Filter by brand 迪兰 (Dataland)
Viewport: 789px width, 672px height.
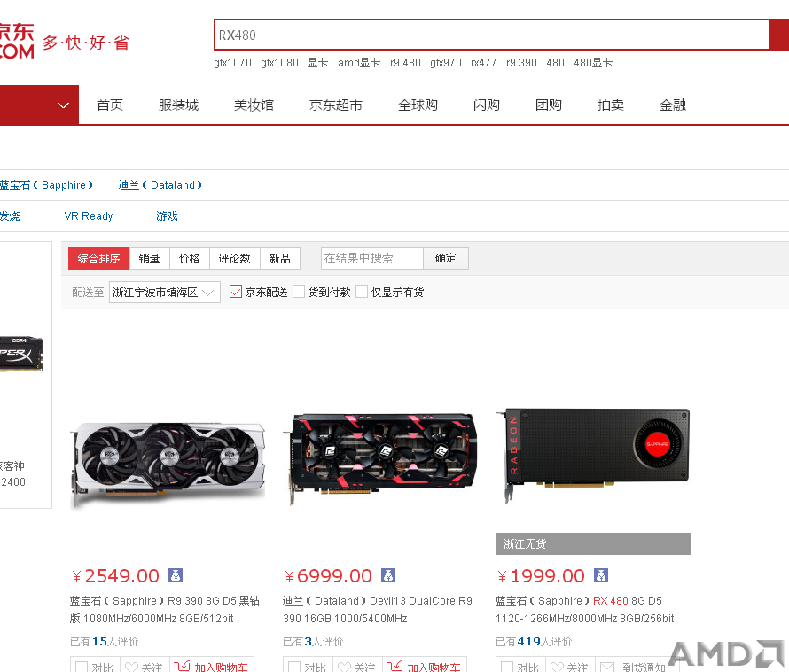point(160,185)
